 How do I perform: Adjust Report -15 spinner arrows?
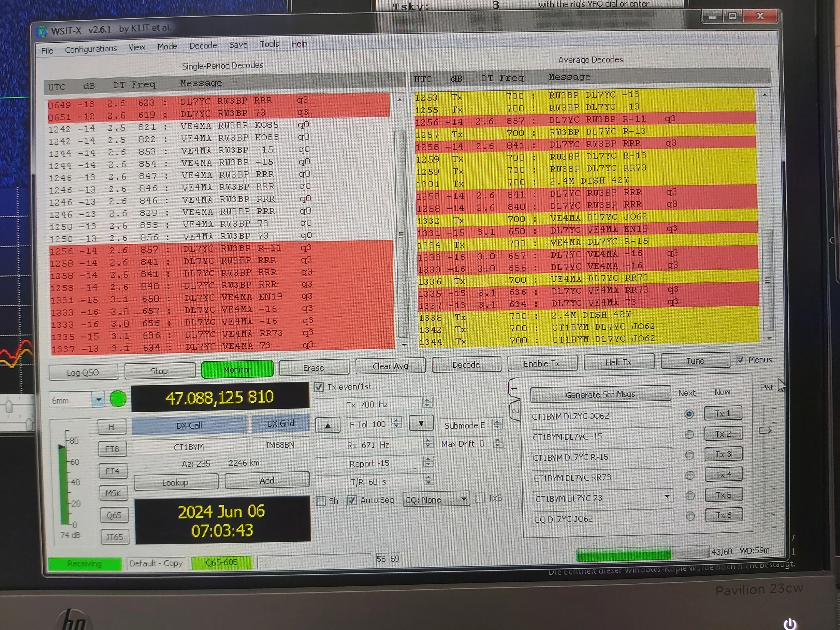coord(428,462)
